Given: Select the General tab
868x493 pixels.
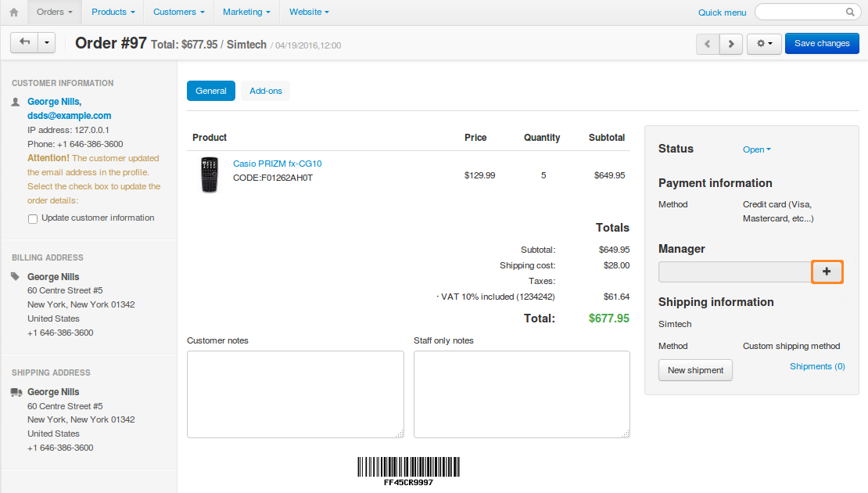Looking at the screenshot, I should coord(211,91).
